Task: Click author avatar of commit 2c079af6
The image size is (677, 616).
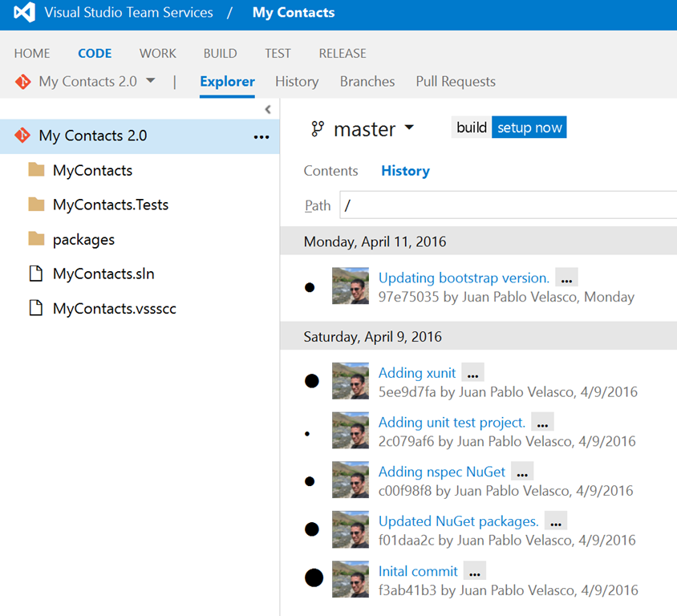Action: 351,431
